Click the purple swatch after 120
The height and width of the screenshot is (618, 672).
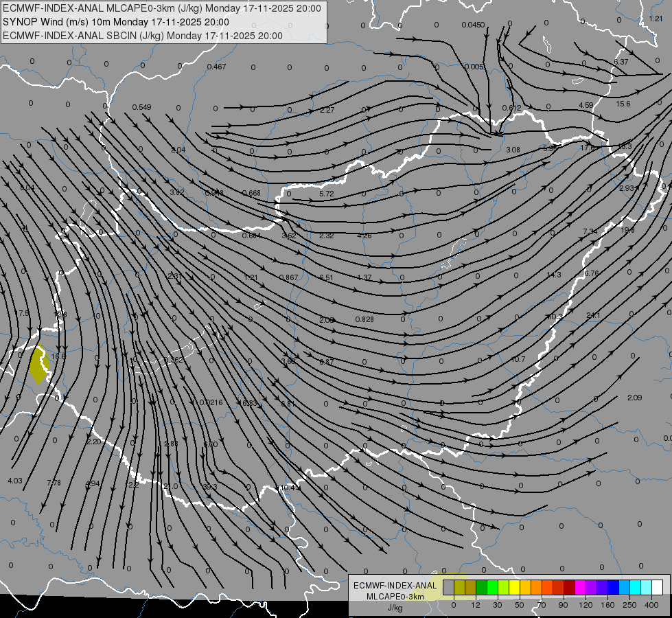click(592, 587)
